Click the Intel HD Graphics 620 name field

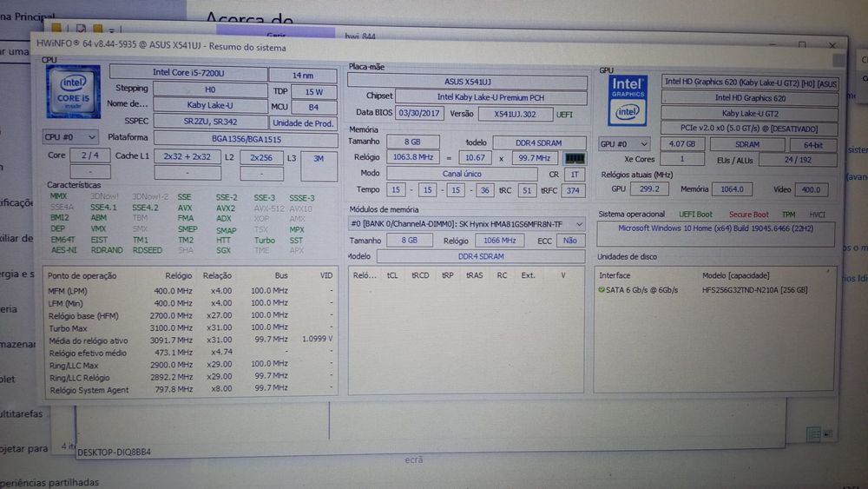(750, 98)
